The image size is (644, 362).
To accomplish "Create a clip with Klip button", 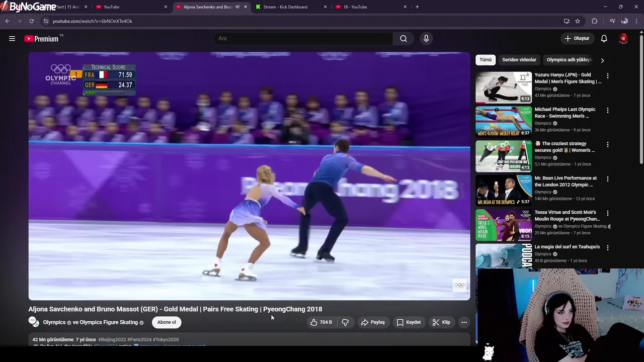I will pyautogui.click(x=441, y=322).
